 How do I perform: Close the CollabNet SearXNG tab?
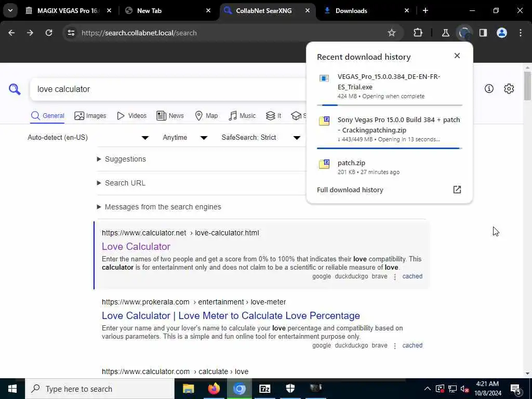coord(308,10)
